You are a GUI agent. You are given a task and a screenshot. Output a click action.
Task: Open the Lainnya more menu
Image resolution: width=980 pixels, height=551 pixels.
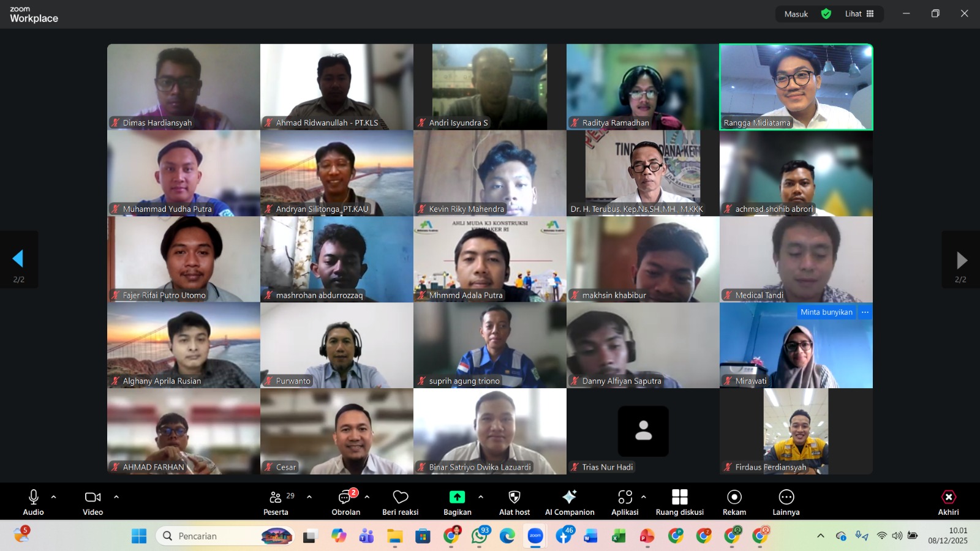786,502
